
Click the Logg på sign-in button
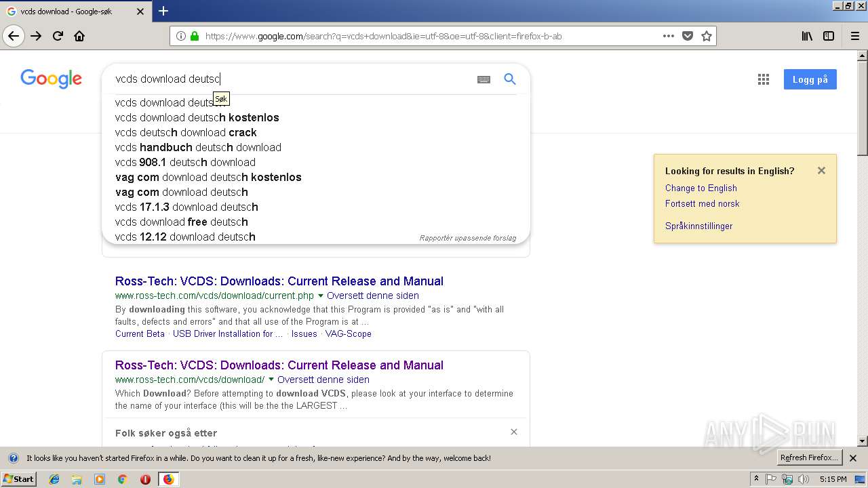pos(810,79)
